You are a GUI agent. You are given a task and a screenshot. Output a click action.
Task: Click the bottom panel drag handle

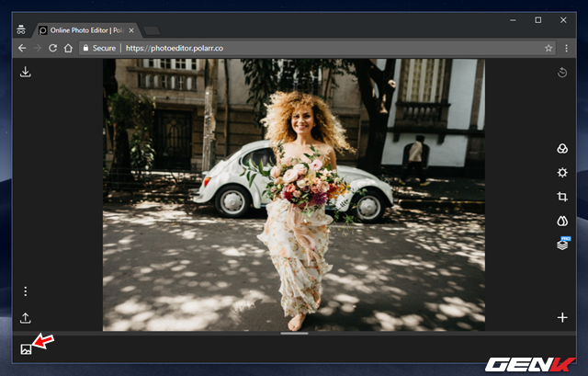click(x=294, y=333)
